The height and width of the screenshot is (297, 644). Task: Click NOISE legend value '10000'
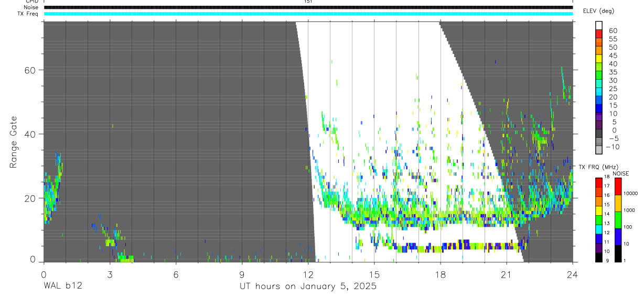tap(632, 193)
